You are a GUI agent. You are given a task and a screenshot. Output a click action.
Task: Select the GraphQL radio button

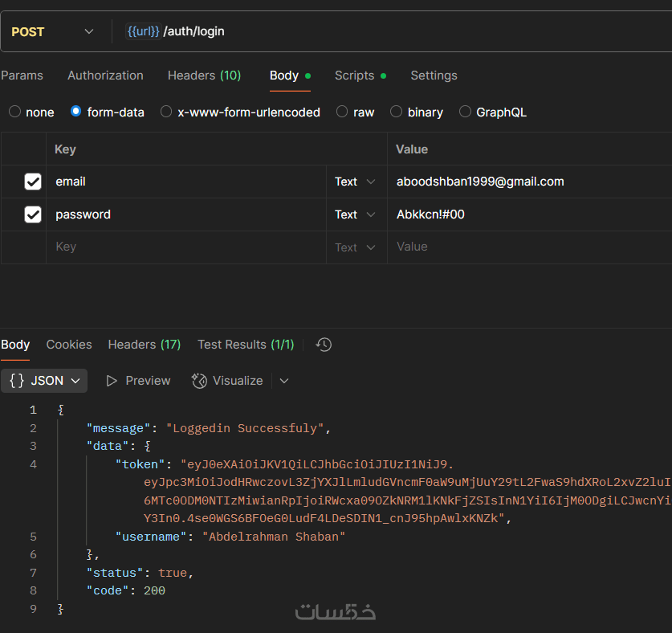465,112
